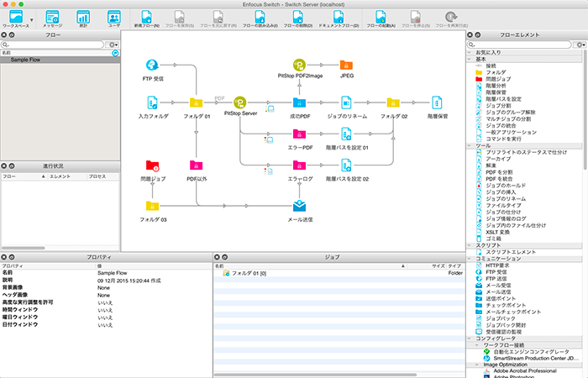Select Sample Flow in the flow list

tap(60, 60)
